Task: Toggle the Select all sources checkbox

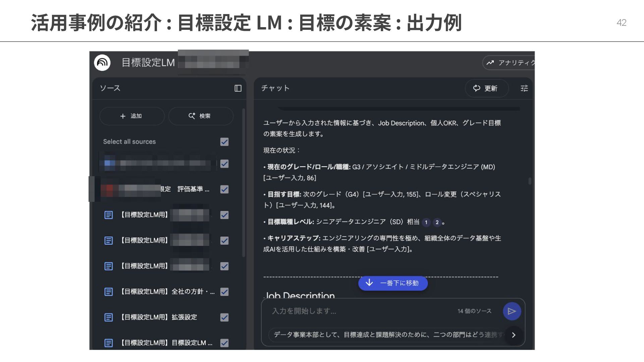Action: (224, 142)
